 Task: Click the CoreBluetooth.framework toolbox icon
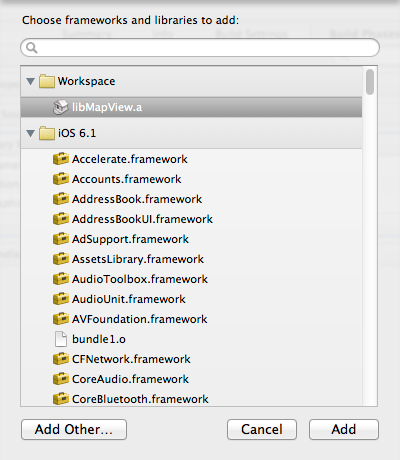61,399
